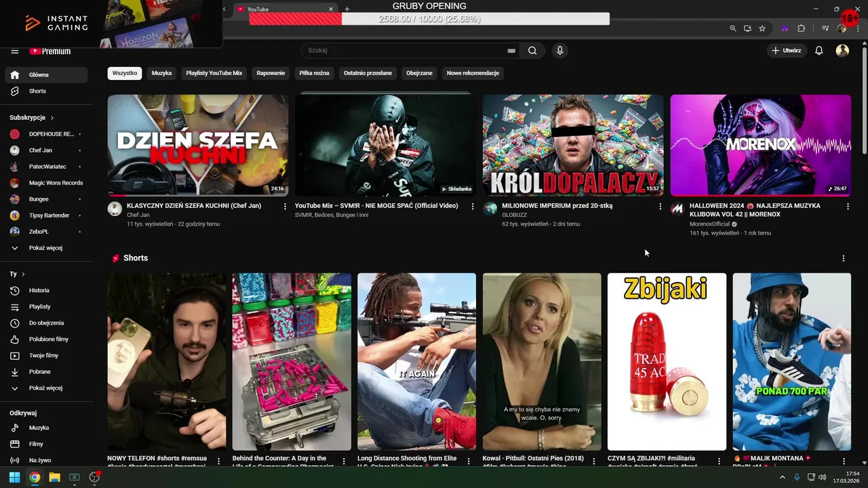Select the Rapowanie filter chip
Screen dimensions: 868x488
[271, 73]
